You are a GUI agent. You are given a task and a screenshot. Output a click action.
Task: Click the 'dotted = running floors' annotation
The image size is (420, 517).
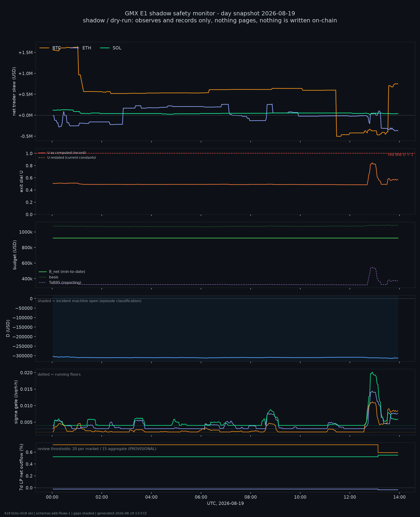point(59,375)
